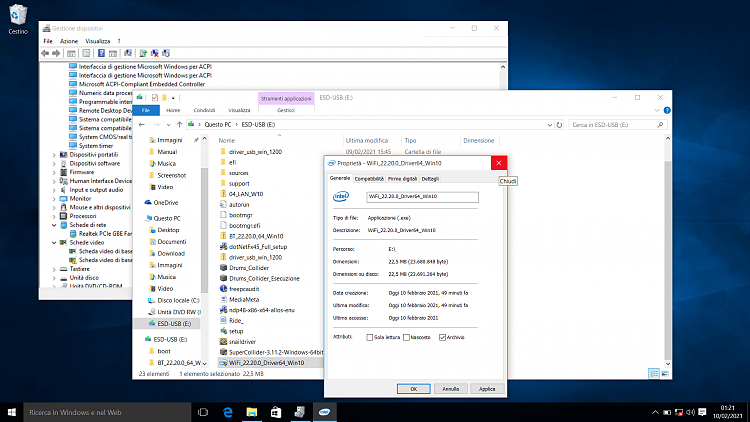
Task: Toggle the Nascosto checkbox
Action: coord(407,337)
